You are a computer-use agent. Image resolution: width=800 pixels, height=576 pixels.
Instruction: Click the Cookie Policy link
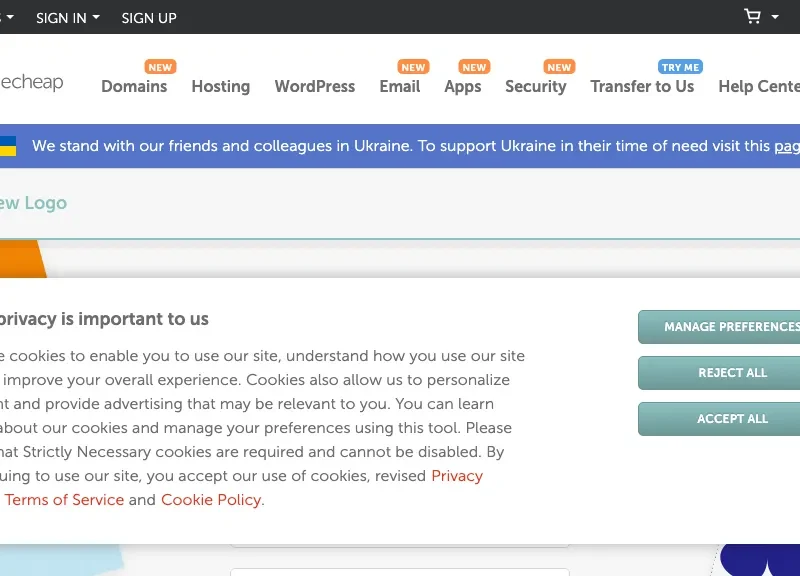click(x=211, y=500)
